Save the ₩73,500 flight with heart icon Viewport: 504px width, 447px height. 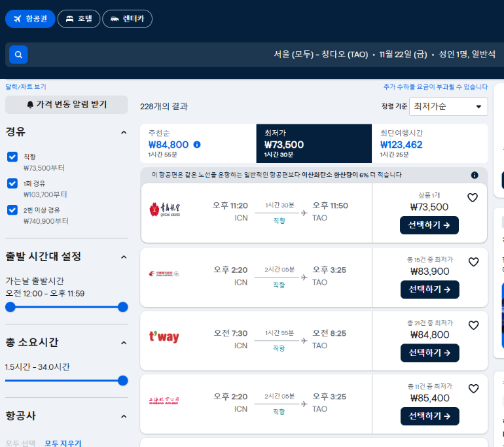[x=473, y=197]
